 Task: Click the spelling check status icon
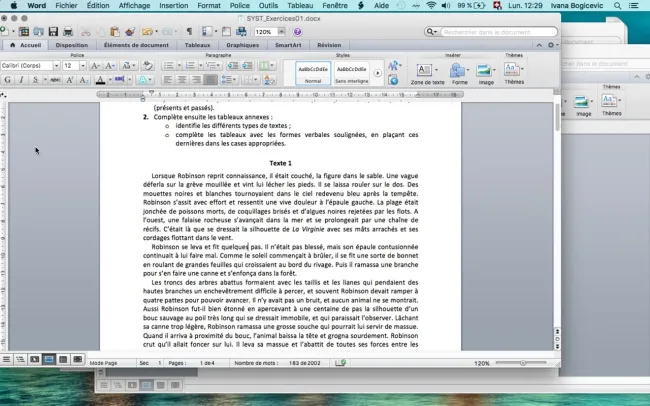tap(340, 363)
